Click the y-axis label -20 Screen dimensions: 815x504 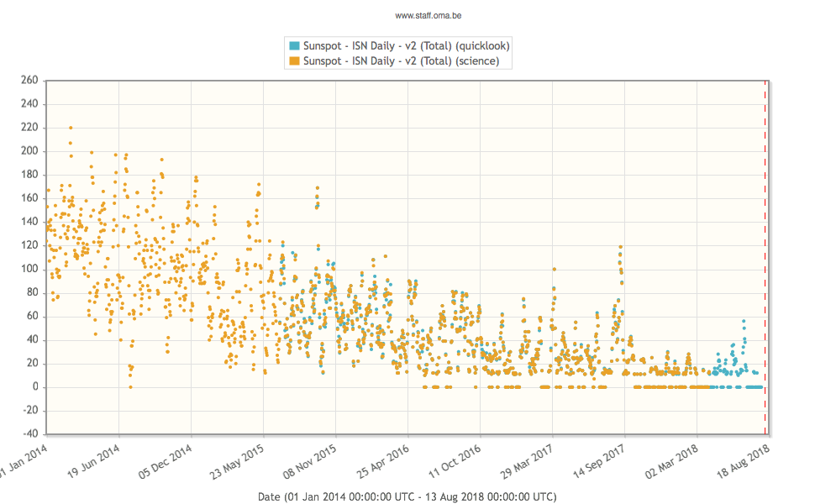pyautogui.click(x=30, y=411)
